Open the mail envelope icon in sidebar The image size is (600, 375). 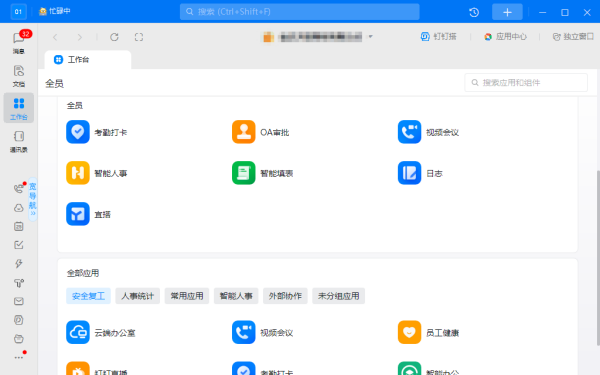tap(19, 301)
